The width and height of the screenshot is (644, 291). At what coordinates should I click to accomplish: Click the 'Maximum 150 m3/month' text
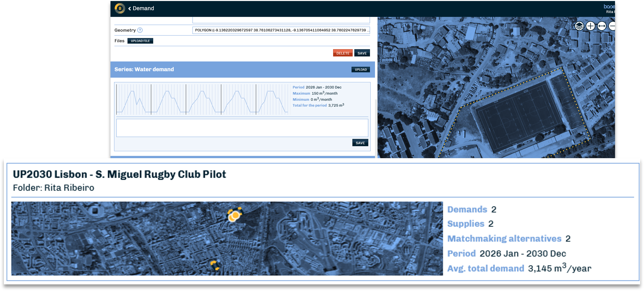315,93
